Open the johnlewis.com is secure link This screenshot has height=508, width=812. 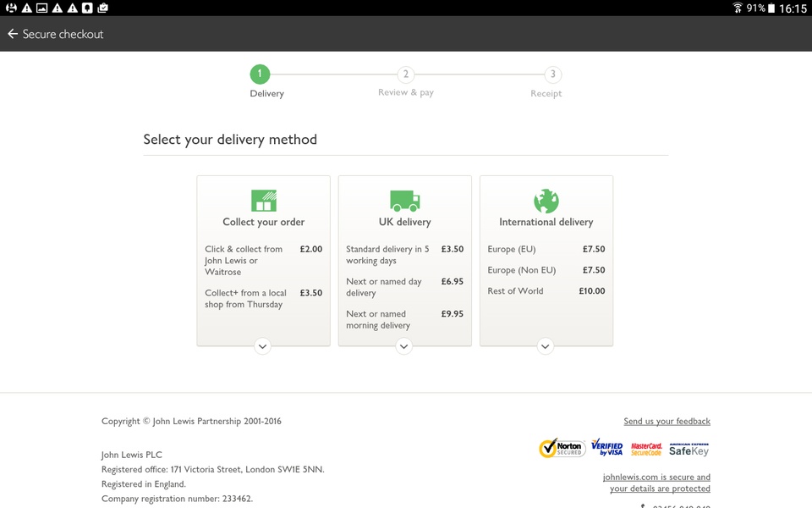pyautogui.click(x=656, y=483)
